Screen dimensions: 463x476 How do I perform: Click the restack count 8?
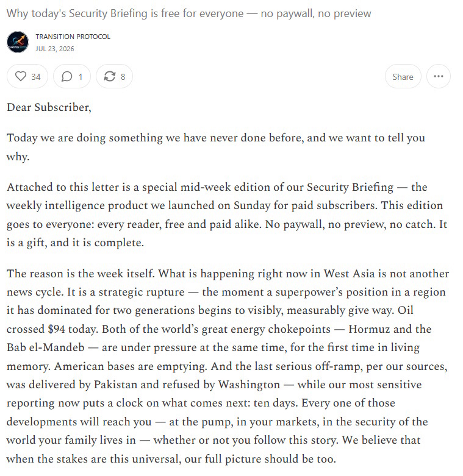tap(123, 77)
